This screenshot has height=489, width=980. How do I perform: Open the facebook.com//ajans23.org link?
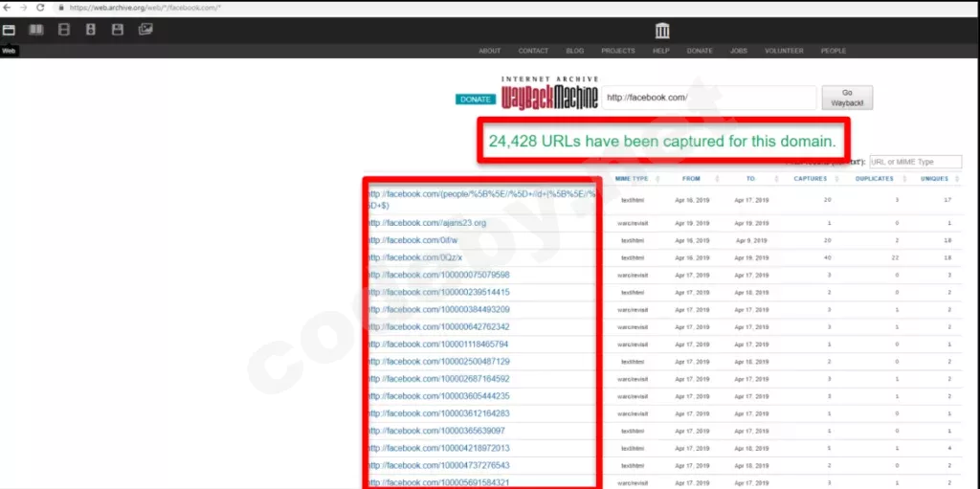[426, 223]
